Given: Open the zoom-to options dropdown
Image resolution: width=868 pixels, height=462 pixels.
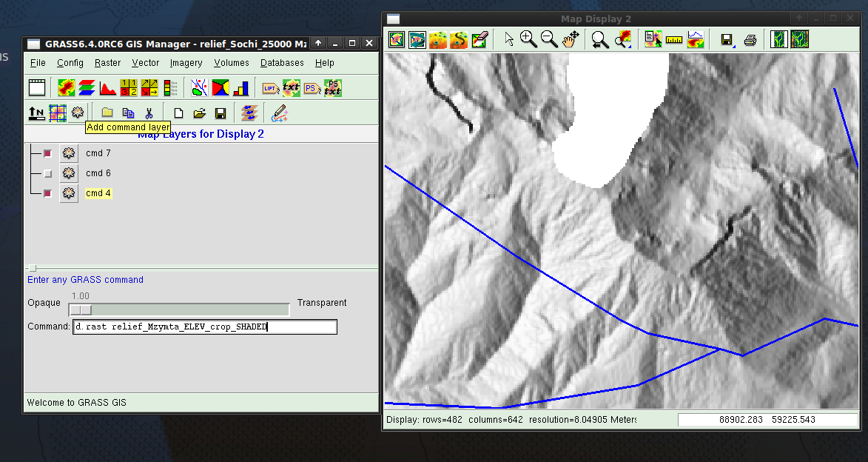Looking at the screenshot, I should click(x=623, y=39).
